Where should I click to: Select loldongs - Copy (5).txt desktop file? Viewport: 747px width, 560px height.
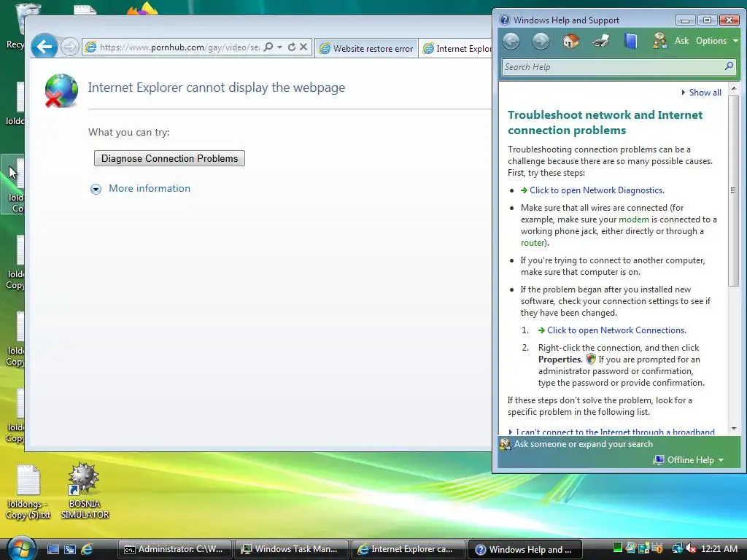(28, 491)
